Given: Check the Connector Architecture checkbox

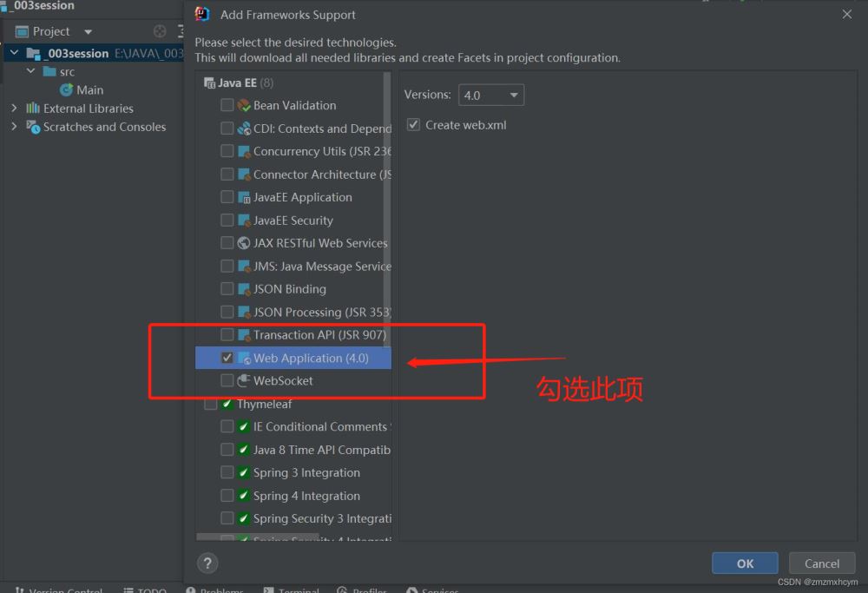Looking at the screenshot, I should click(x=227, y=175).
